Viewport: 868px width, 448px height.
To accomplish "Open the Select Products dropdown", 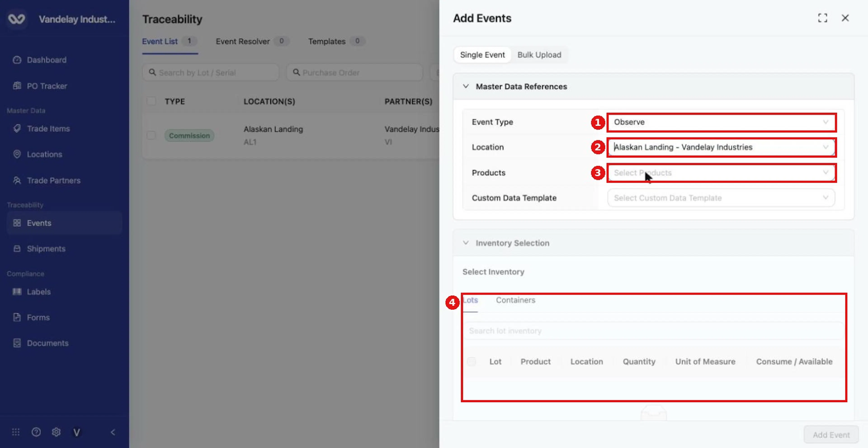I will click(721, 173).
